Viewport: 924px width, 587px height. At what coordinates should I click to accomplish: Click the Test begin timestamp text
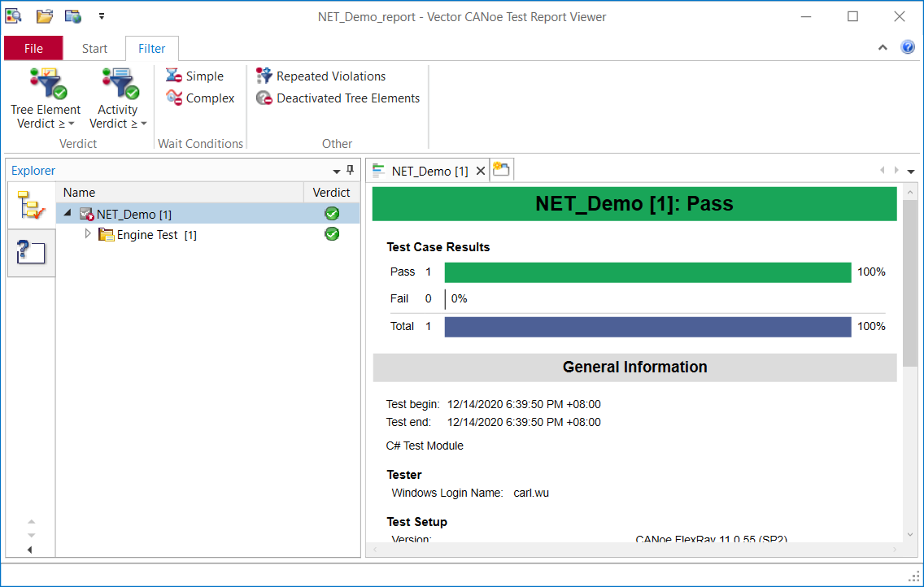(524, 405)
